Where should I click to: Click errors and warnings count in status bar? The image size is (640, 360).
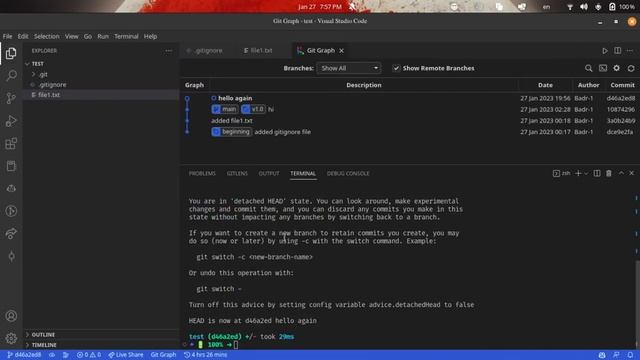89,355
